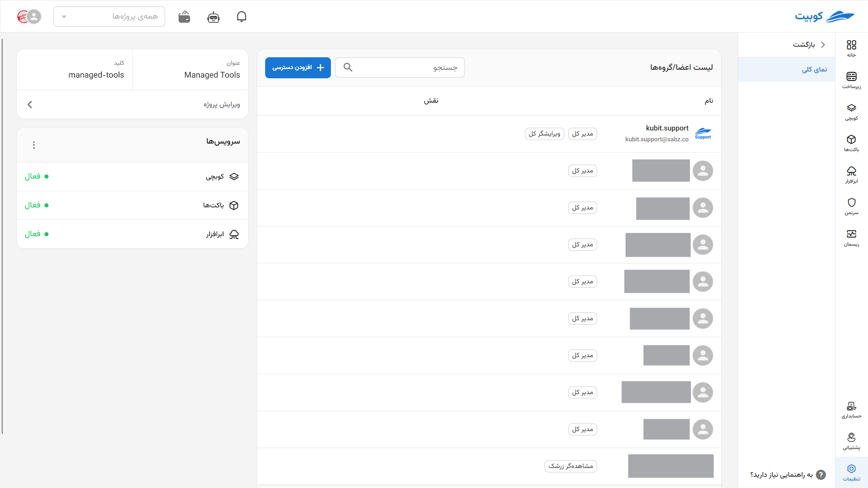
Task: Open the همه‌ی پروژه‌ها project dropdown
Action: (109, 16)
